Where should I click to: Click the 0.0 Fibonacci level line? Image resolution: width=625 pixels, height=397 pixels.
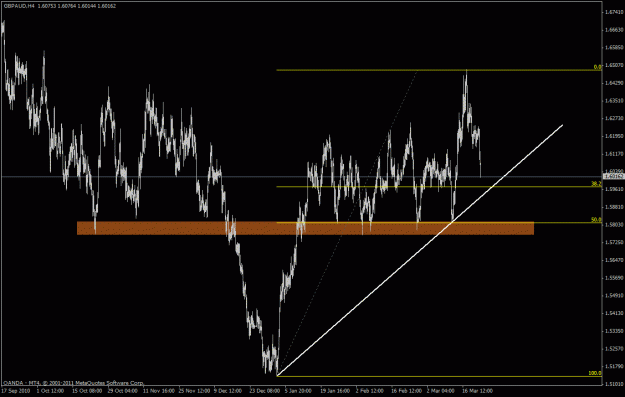(438, 70)
